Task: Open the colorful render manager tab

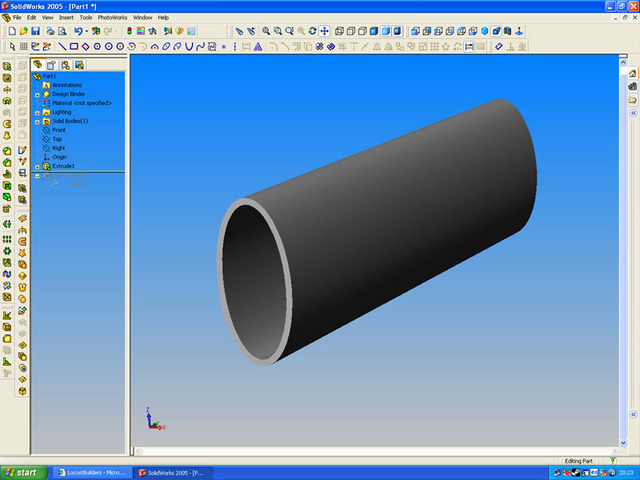Action: [79, 65]
